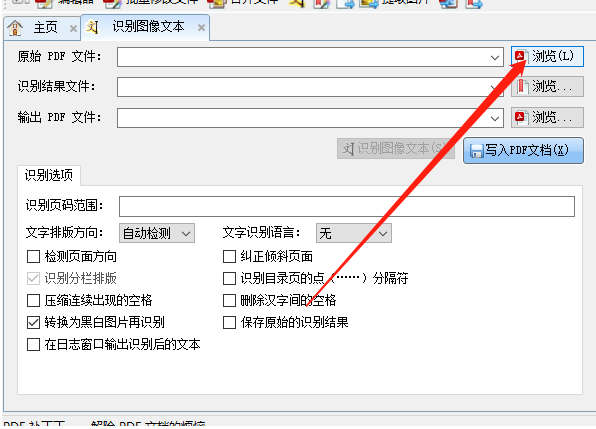Click the OCR icon on 识别图像文本 tab
The height and width of the screenshot is (429, 596).
[x=92, y=27]
